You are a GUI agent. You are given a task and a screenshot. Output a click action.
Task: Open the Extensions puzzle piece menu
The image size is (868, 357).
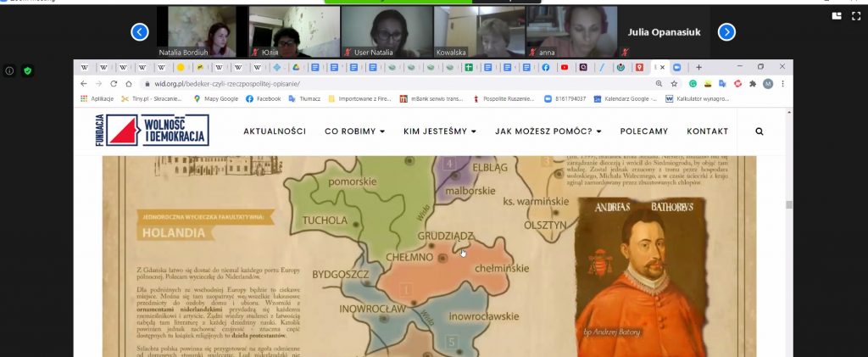tap(753, 84)
